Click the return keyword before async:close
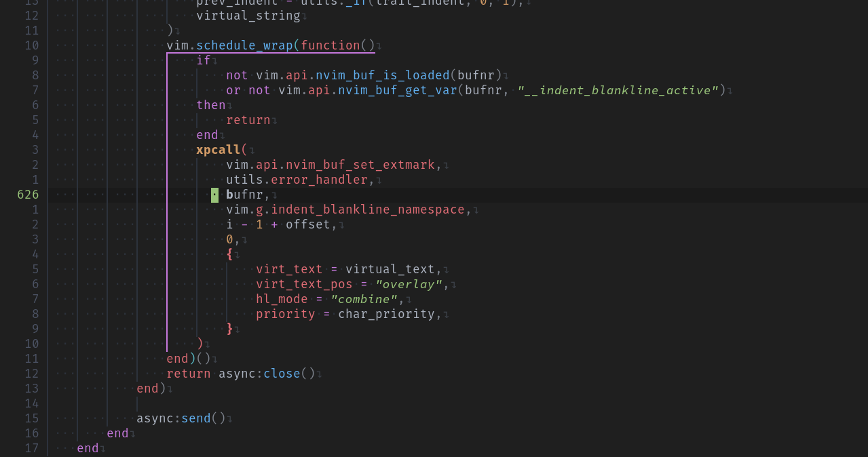Image resolution: width=868 pixels, height=457 pixels. (x=188, y=373)
